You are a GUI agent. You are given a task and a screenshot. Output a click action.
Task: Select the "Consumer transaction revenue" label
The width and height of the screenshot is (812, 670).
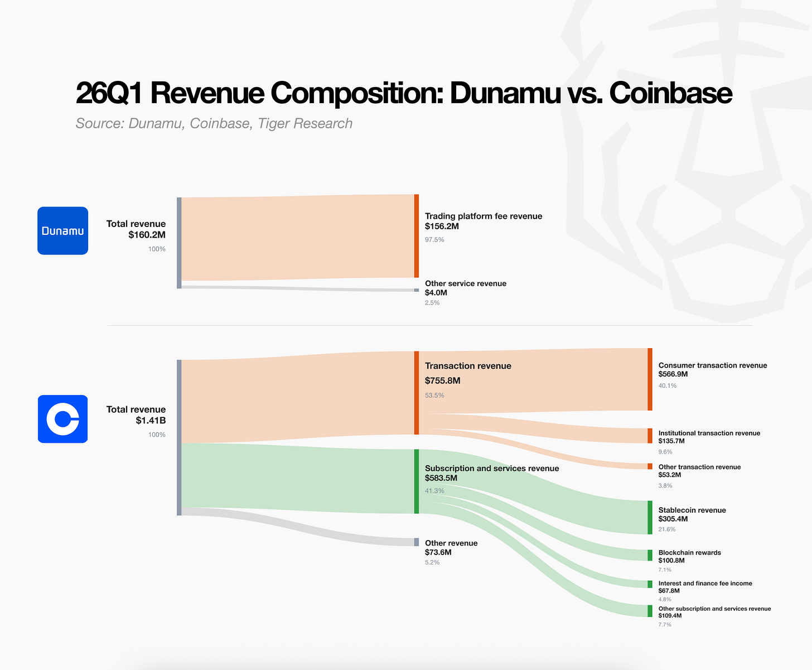(x=713, y=365)
